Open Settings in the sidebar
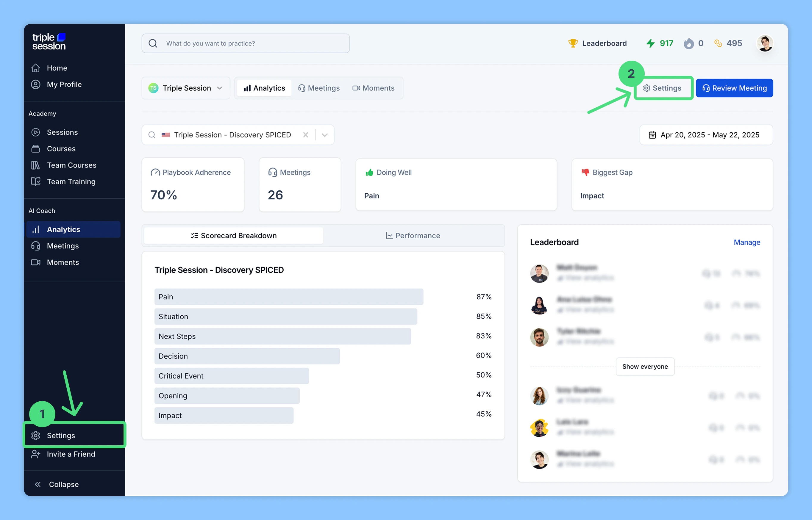 click(x=74, y=435)
